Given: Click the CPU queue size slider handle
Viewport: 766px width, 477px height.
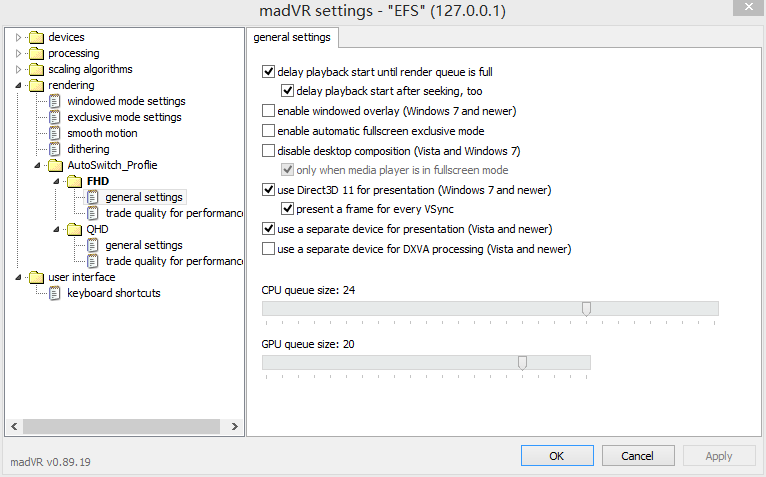Looking at the screenshot, I should [x=586, y=309].
